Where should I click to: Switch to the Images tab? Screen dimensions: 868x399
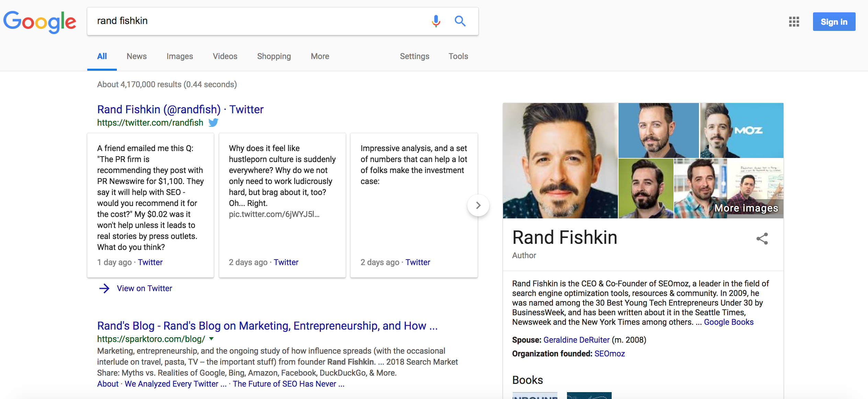point(180,56)
